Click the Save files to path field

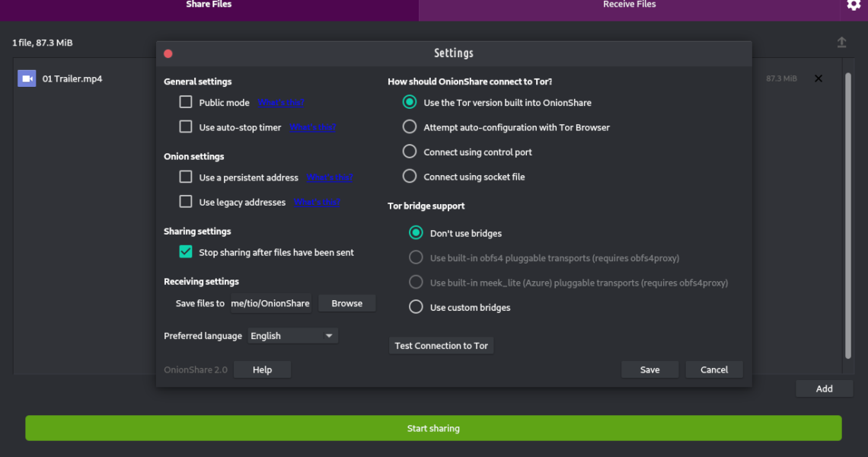click(x=270, y=303)
